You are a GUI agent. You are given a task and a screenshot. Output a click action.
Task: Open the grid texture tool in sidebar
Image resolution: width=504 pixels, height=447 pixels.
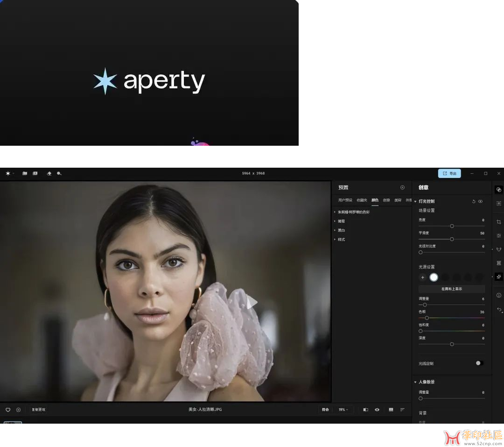tap(498, 263)
